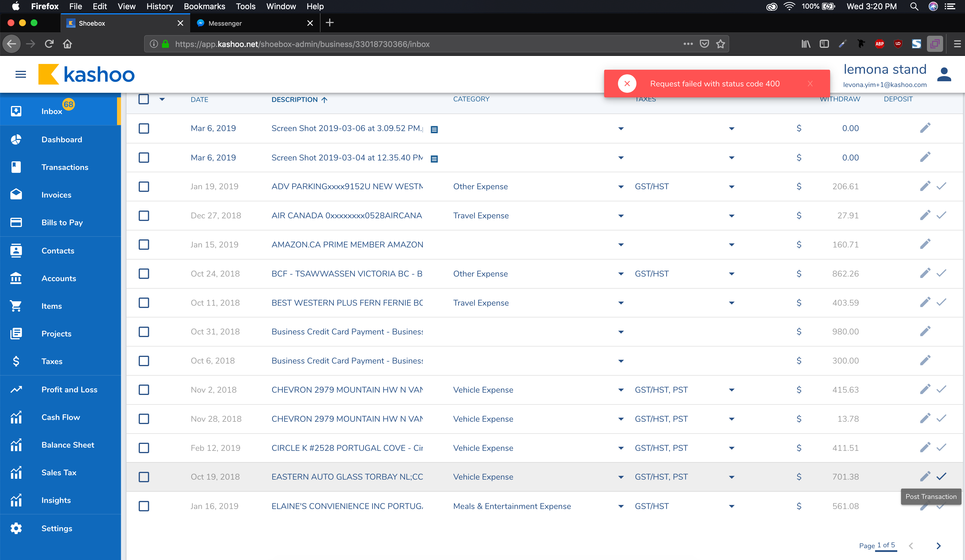Open bulk selection dropdown arrow in header
This screenshot has height=560, width=965.
tap(162, 99)
